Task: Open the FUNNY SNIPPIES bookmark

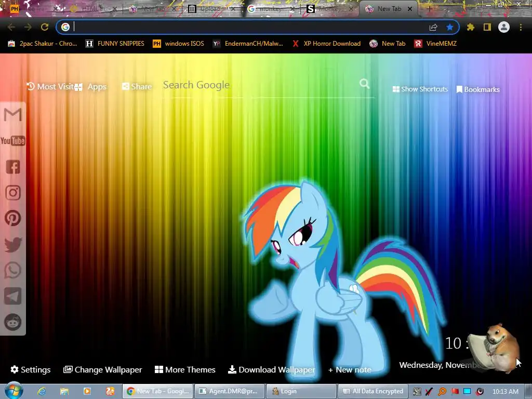Action: (x=115, y=44)
